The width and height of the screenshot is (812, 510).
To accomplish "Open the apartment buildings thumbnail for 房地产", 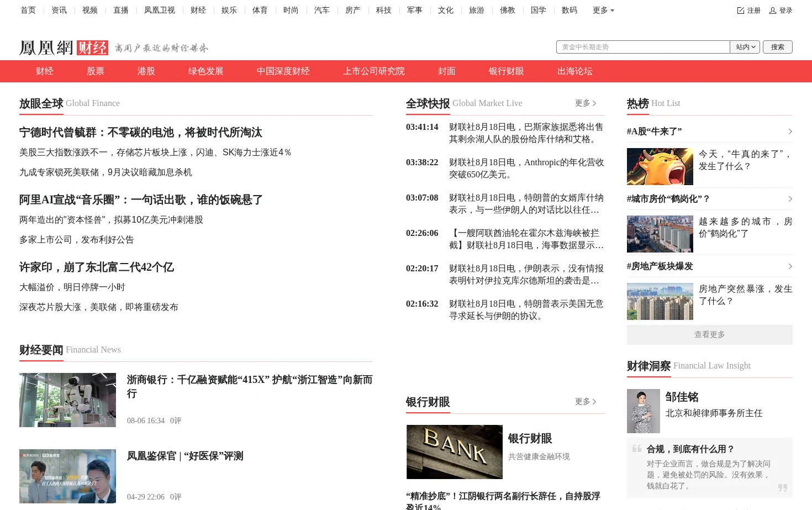I will 660,301.
